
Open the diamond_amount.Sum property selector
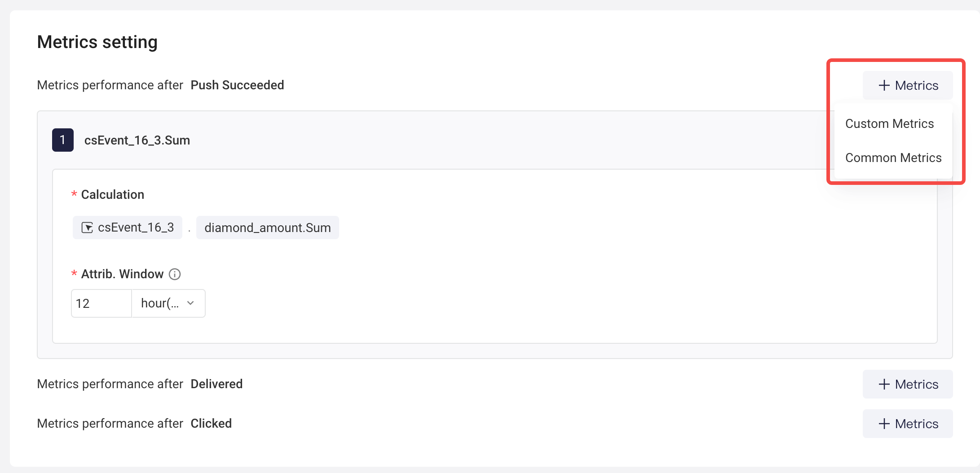click(x=267, y=228)
